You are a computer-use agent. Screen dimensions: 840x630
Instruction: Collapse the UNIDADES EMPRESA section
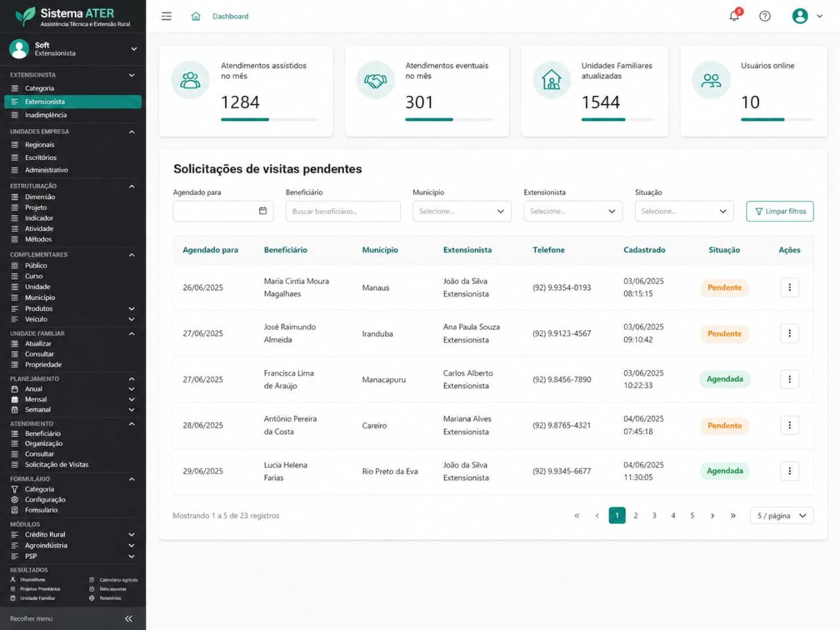tap(132, 132)
